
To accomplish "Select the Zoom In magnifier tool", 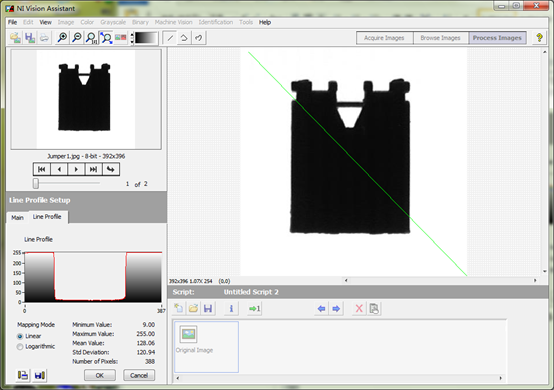I will [62, 37].
